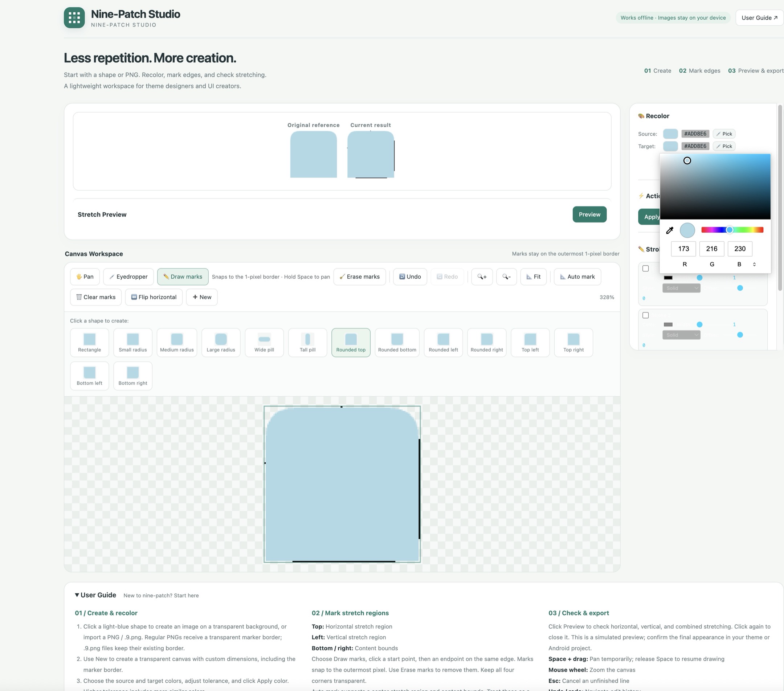Zoom in on the canvas
This screenshot has height=691, width=784.
click(x=482, y=277)
